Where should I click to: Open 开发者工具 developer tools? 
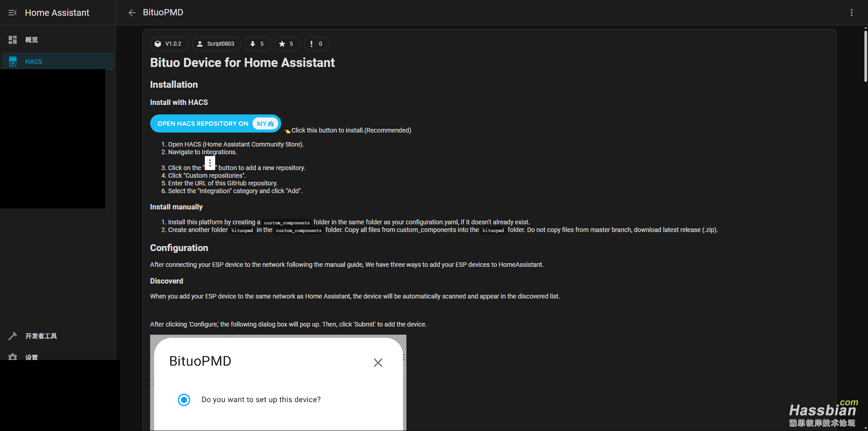click(x=41, y=336)
